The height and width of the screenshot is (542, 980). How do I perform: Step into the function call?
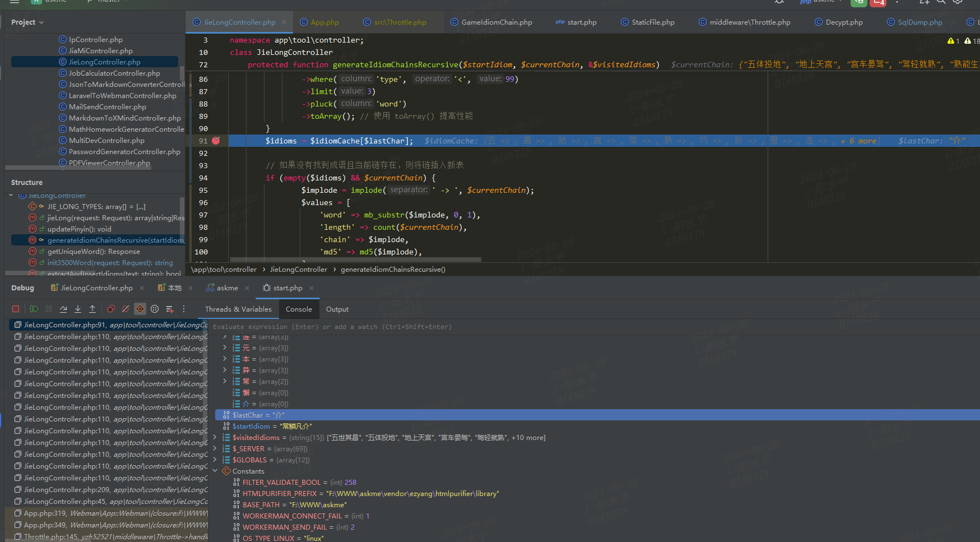pyautogui.click(x=78, y=309)
